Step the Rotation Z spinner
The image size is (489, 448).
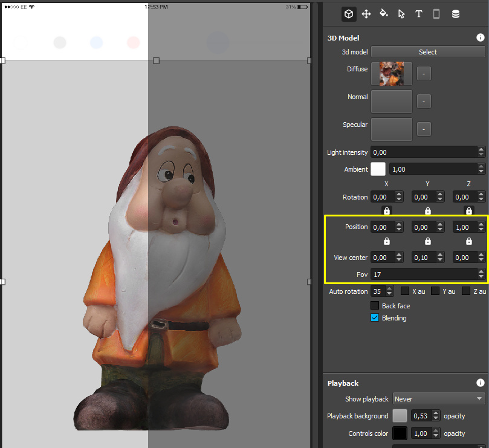[x=481, y=197]
